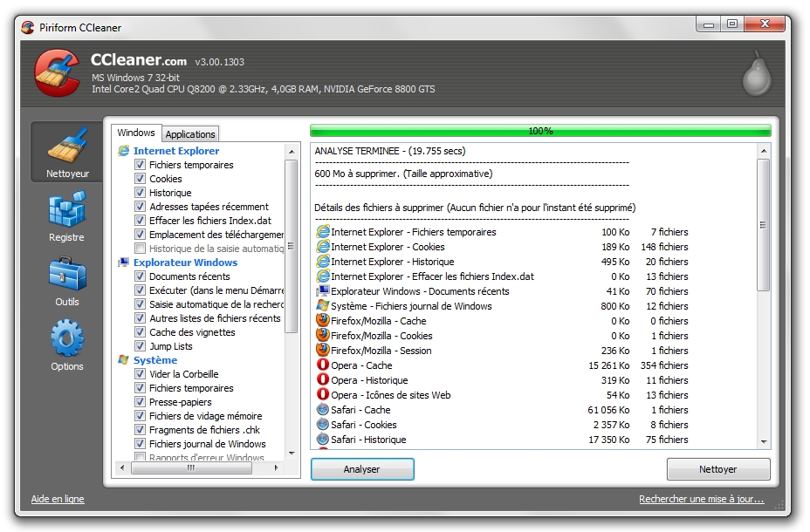Uncheck Vider la Corbeille checkbox
810x532 pixels.
click(x=140, y=373)
